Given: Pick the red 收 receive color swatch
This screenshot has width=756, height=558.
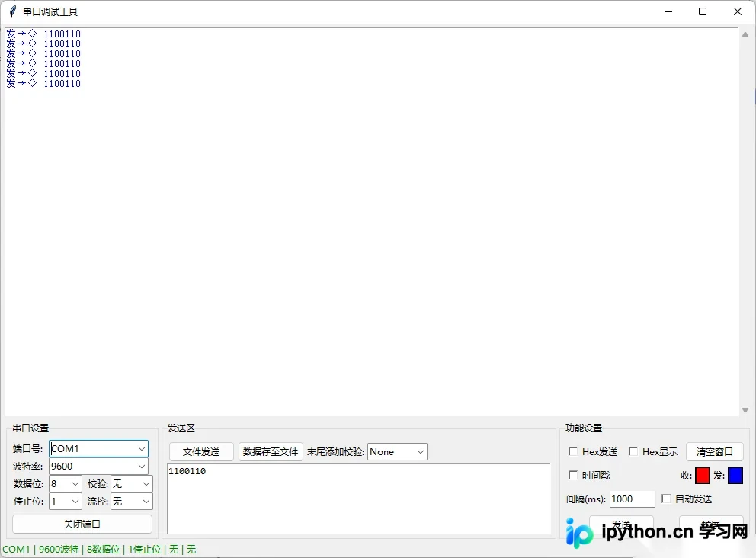Looking at the screenshot, I should pyautogui.click(x=703, y=476).
